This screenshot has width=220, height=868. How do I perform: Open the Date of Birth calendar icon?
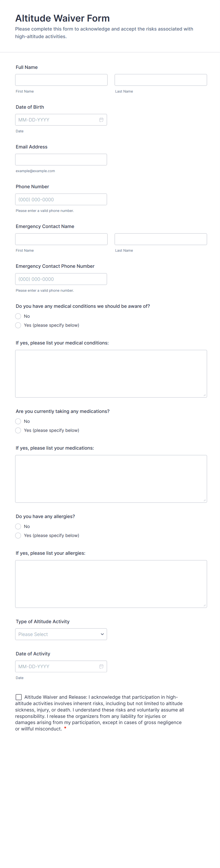(x=101, y=120)
